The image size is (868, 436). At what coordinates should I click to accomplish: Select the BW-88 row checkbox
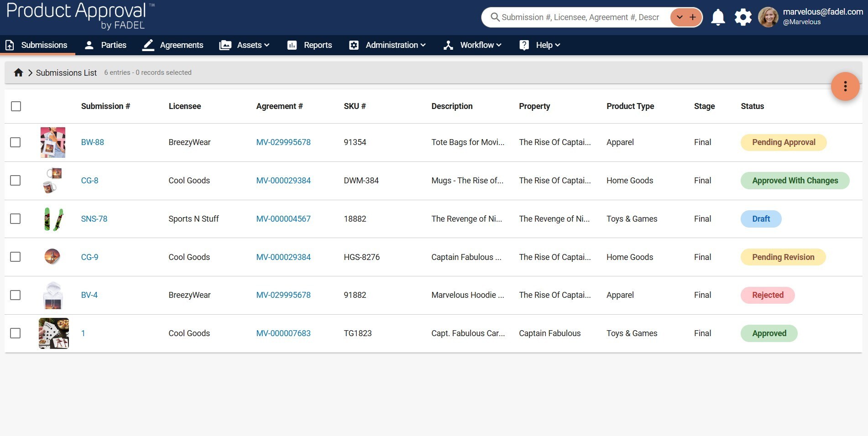(x=16, y=142)
